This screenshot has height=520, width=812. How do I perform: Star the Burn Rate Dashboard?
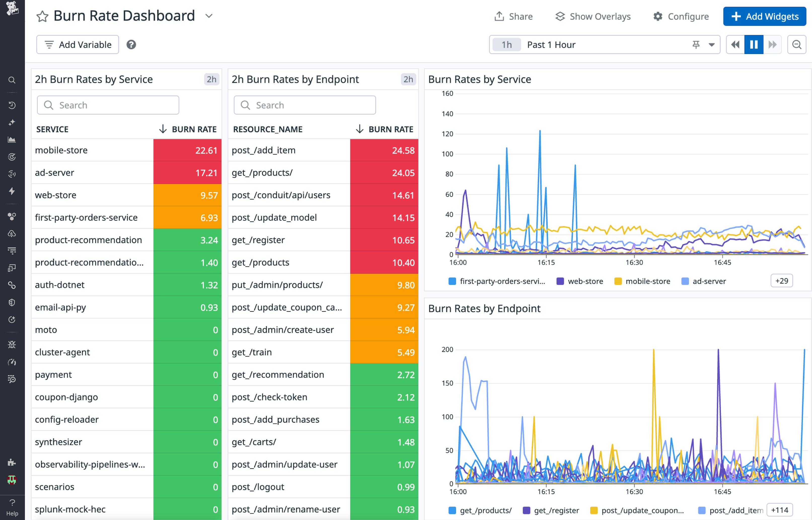42,16
